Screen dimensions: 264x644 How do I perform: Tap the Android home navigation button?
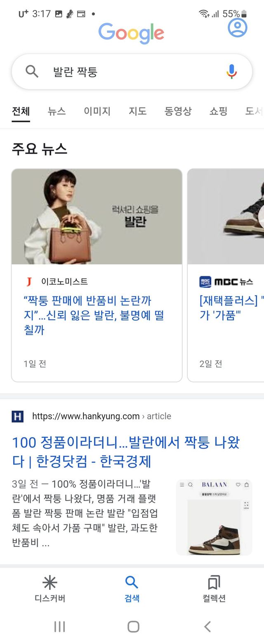(133, 627)
